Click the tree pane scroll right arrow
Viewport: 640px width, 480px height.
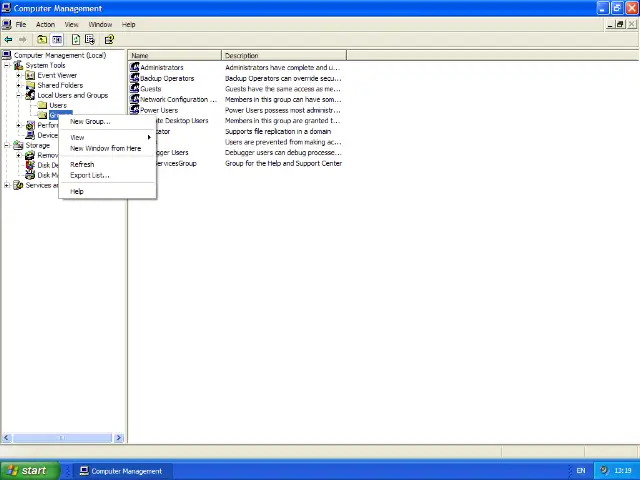(119, 438)
